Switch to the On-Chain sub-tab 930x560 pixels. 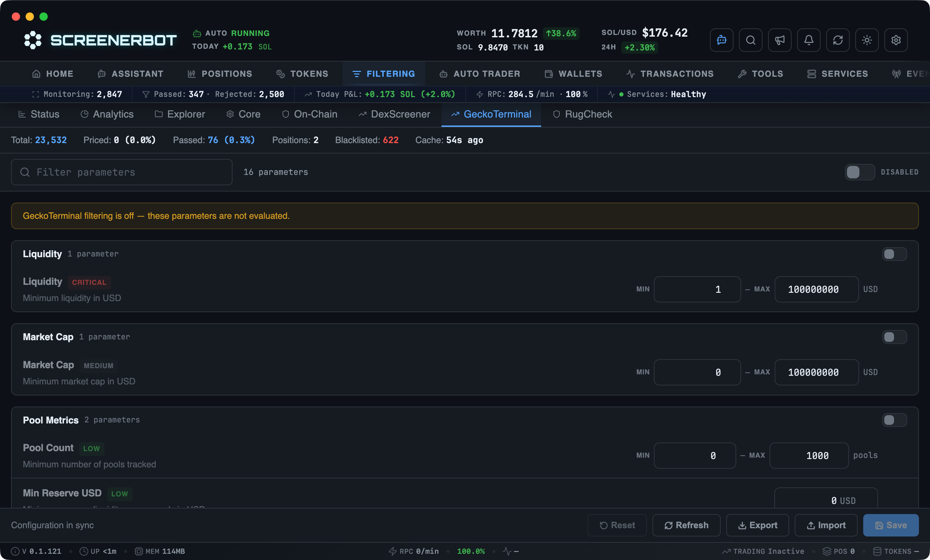pyautogui.click(x=310, y=114)
